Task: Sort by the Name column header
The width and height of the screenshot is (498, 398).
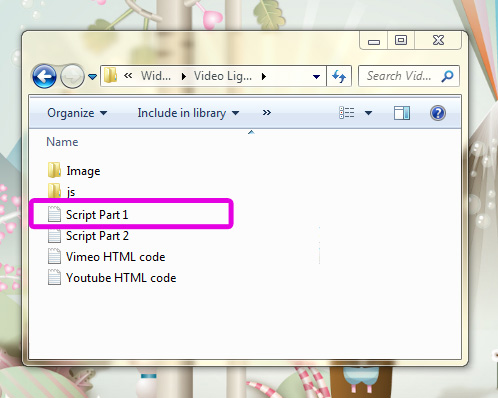Action: [x=62, y=142]
